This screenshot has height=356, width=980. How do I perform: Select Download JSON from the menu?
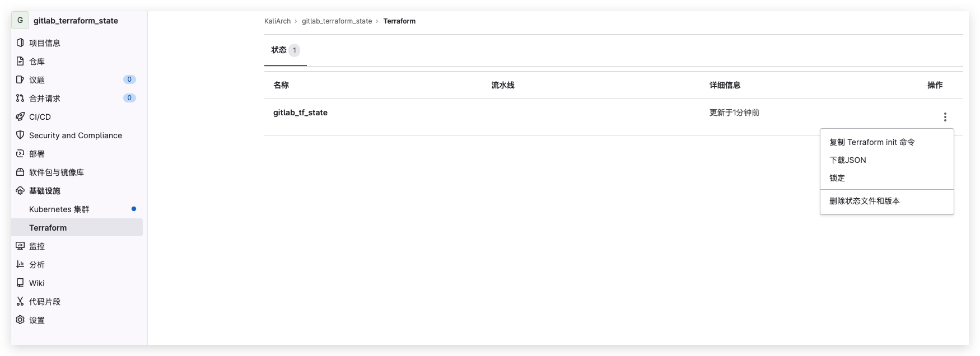tap(847, 160)
